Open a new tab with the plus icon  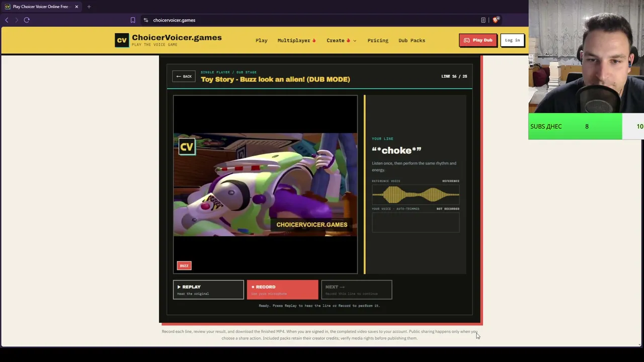coord(89,7)
